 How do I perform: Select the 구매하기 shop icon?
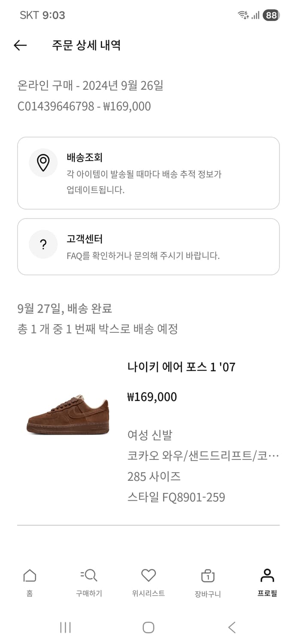pos(89,575)
